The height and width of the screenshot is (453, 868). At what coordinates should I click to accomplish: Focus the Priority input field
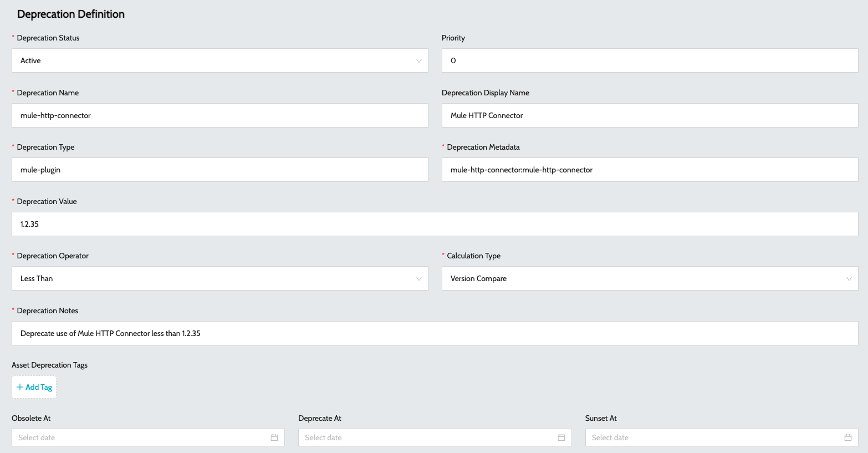click(650, 60)
